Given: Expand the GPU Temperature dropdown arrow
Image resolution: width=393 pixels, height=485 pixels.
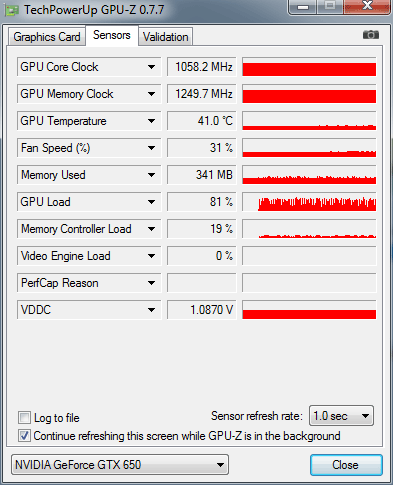Looking at the screenshot, I should tap(151, 121).
